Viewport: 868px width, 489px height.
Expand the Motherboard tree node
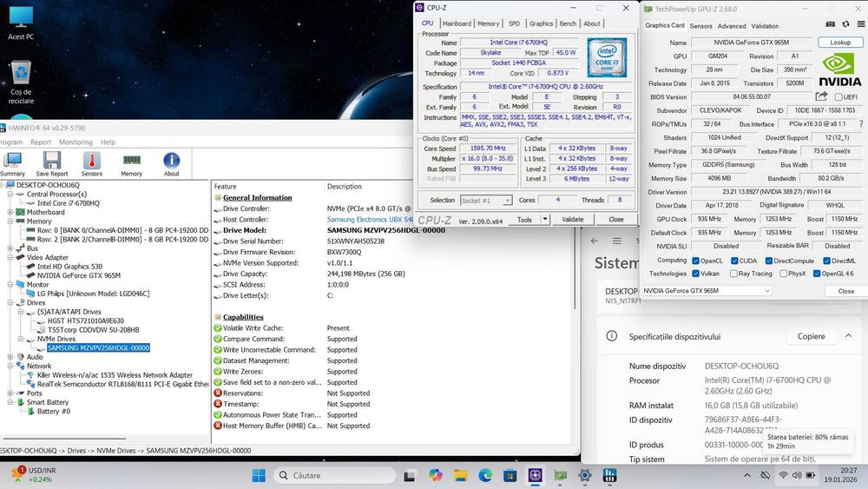point(10,212)
